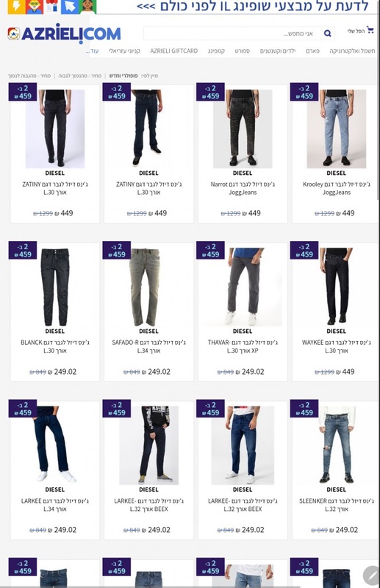
Task: Open the shopping cart icon
Action: point(370,30)
